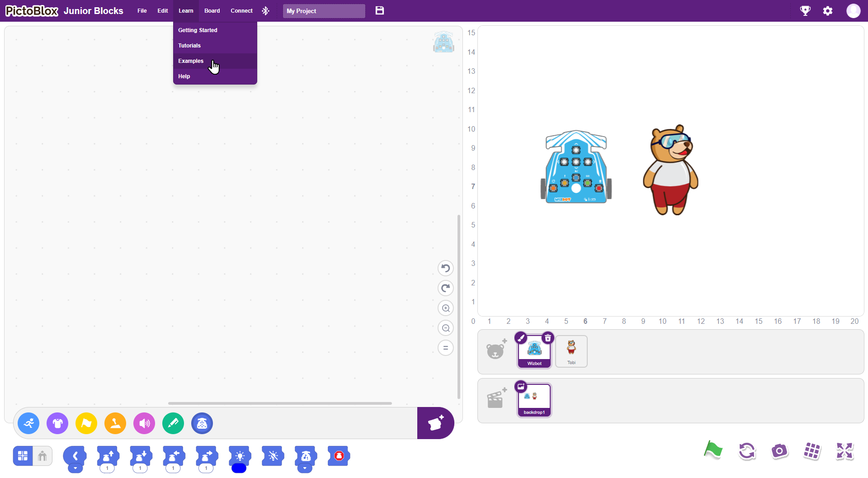
Task: Toggle the stage grid display
Action: pyautogui.click(x=812, y=451)
